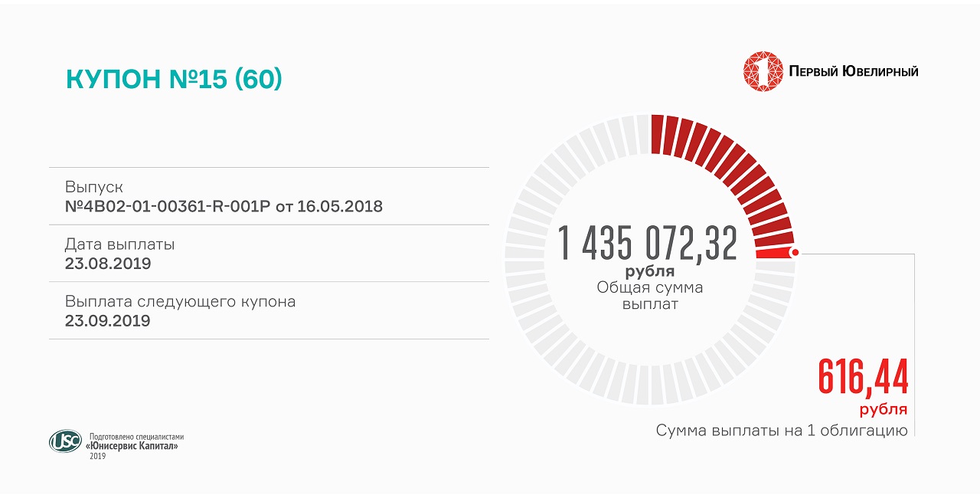Click the Первый Ювелирный diamond logo icon
The width and height of the screenshot is (980, 495).
[762, 71]
